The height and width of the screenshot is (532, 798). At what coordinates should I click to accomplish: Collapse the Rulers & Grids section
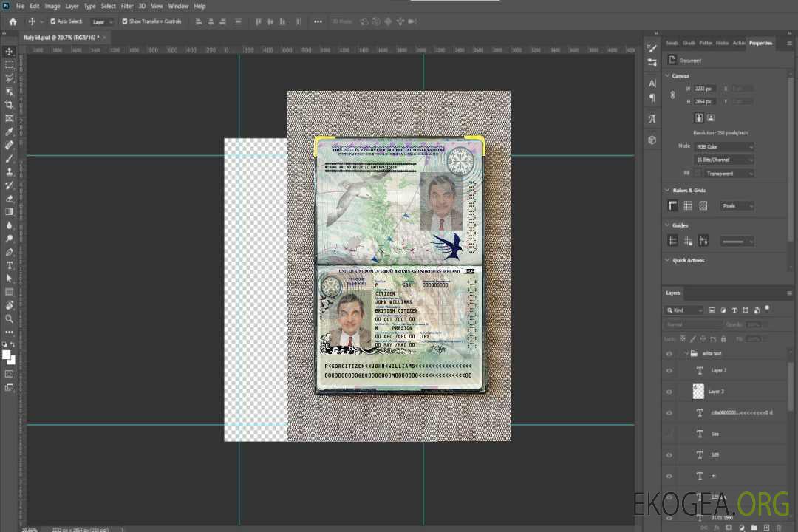point(667,191)
